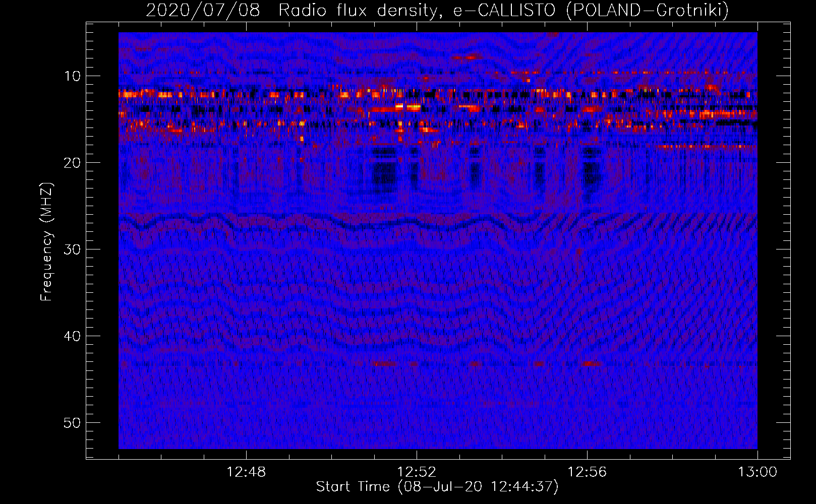Click the '13:00' time tick label
The image size is (816, 504).
[757, 472]
